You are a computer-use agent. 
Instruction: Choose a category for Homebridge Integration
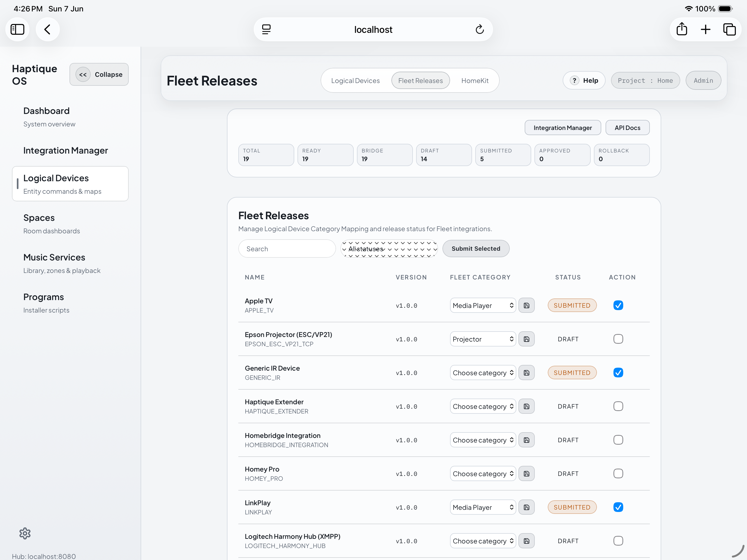pyautogui.click(x=483, y=440)
